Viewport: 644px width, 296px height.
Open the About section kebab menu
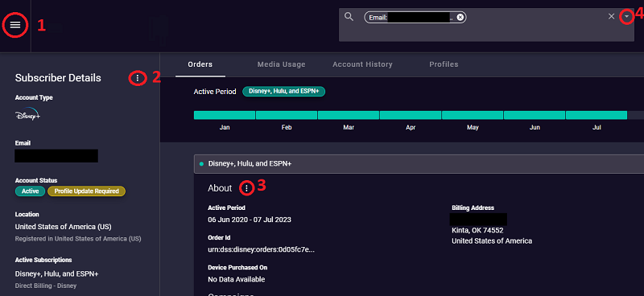(246, 188)
